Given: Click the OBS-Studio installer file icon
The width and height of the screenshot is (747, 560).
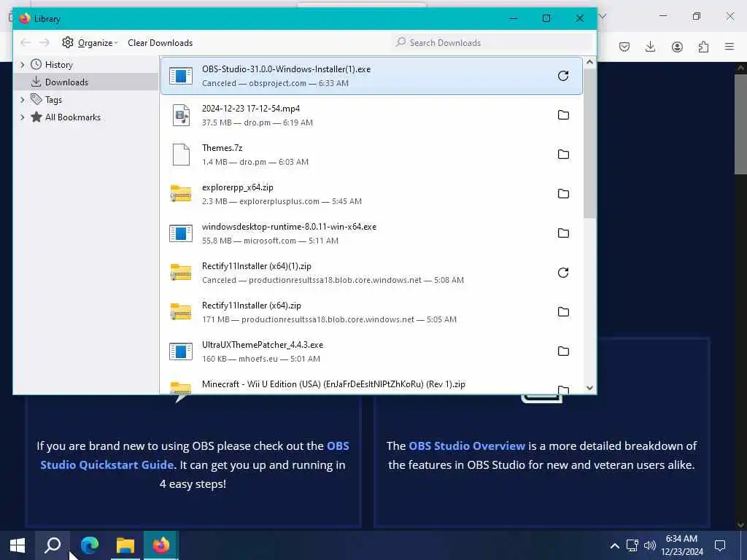Looking at the screenshot, I should (181, 76).
